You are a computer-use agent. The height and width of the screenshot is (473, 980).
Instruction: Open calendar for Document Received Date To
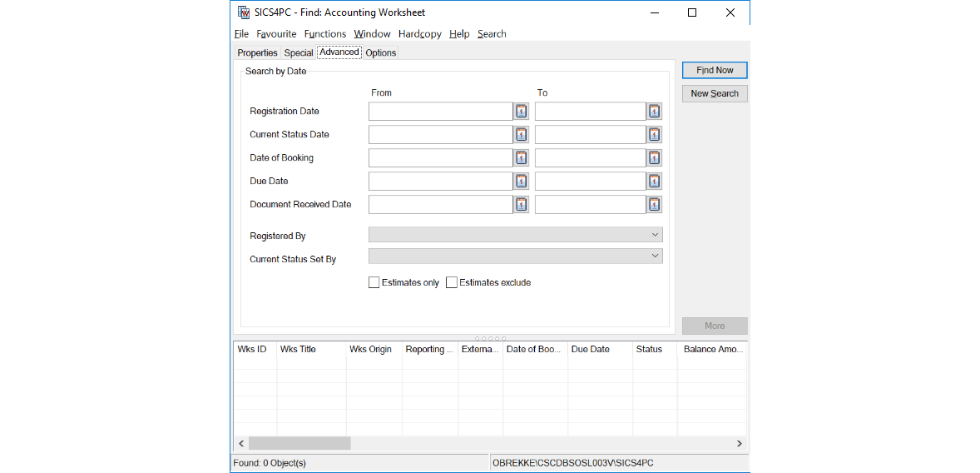(655, 205)
